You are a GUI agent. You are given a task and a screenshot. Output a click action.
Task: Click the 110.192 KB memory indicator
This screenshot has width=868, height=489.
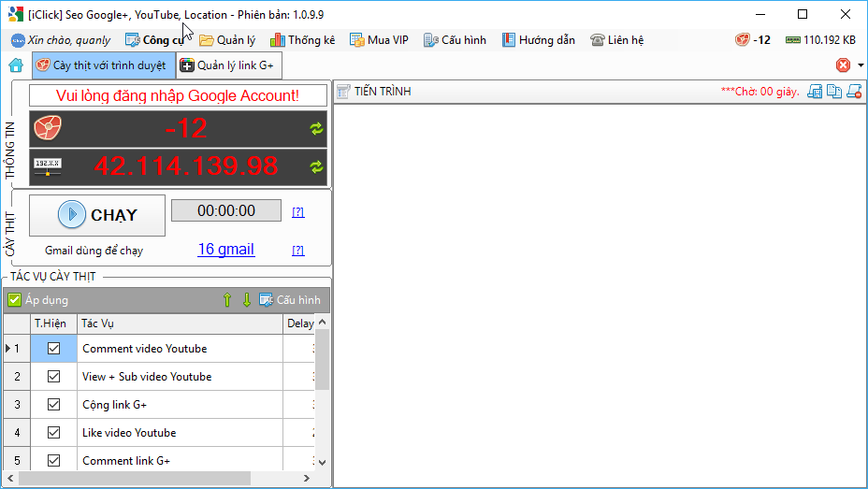821,40
